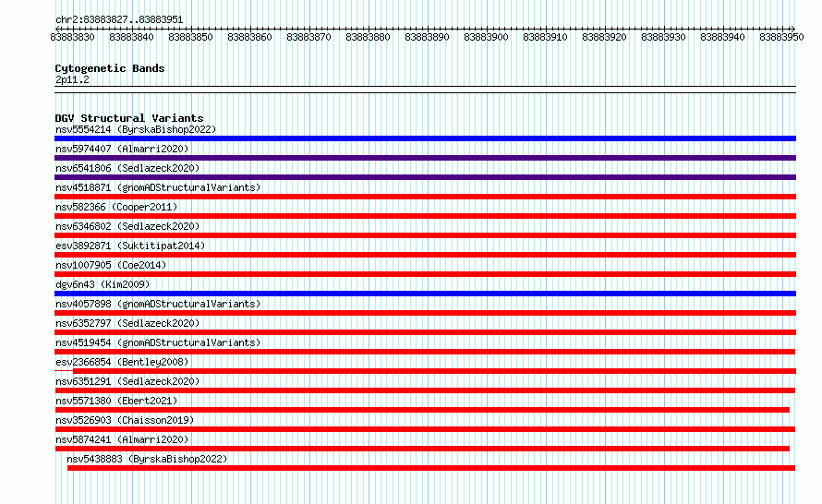Image resolution: width=822 pixels, height=504 pixels.
Task: Select nsv582366 (Cooper2011) label
Action: point(116,207)
